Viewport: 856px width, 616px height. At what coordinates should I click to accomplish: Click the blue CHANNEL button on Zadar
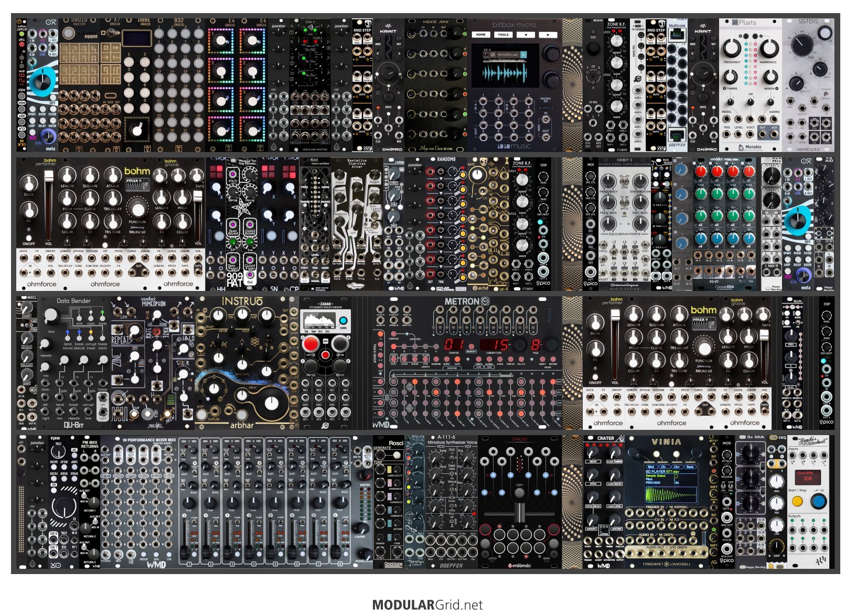coord(343,320)
